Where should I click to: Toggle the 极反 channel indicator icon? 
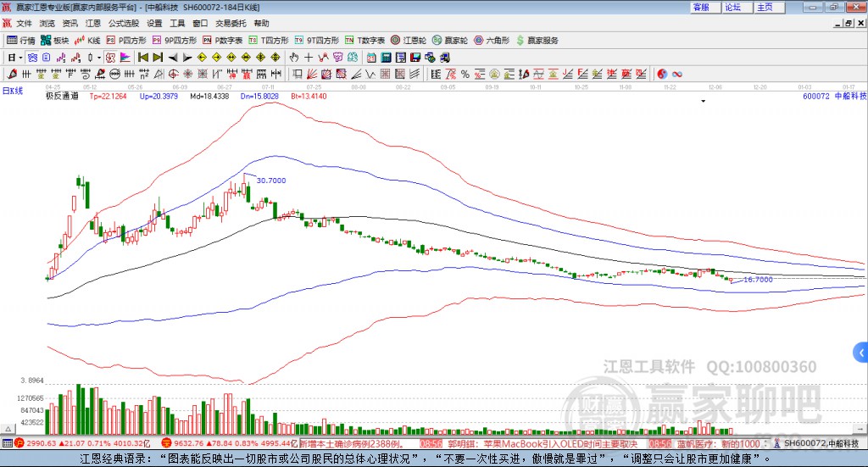(x=111, y=58)
